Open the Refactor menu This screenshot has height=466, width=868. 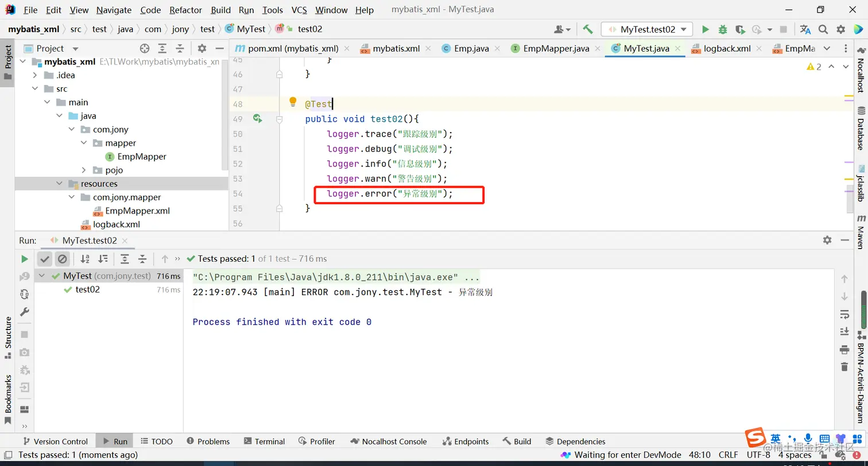(x=186, y=10)
